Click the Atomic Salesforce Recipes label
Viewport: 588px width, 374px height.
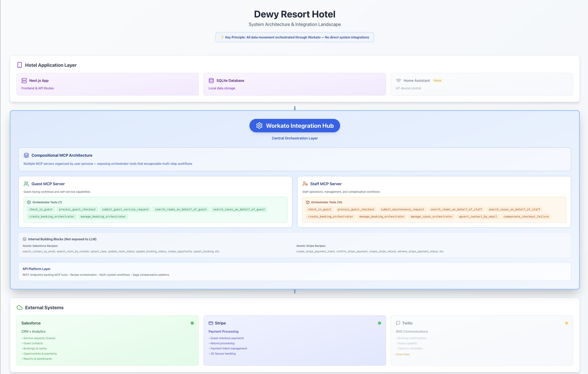[x=40, y=246]
